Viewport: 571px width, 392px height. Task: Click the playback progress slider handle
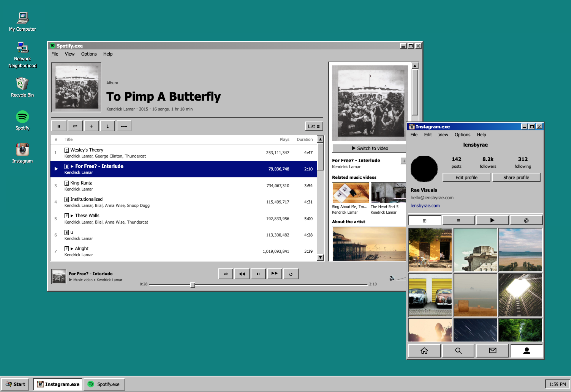193,285
